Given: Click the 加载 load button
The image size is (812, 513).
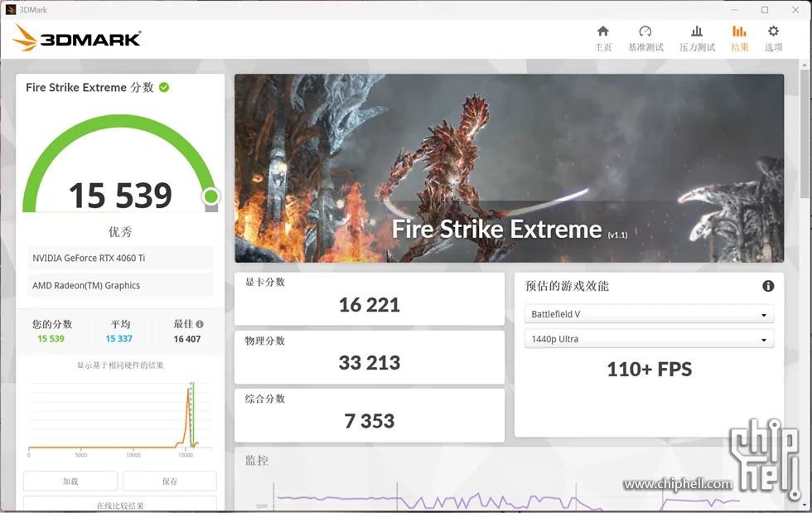Looking at the screenshot, I should point(70,481).
